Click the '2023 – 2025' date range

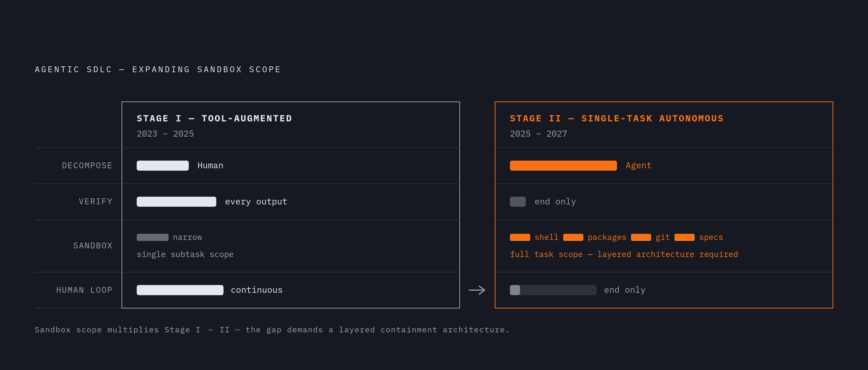[x=165, y=134]
